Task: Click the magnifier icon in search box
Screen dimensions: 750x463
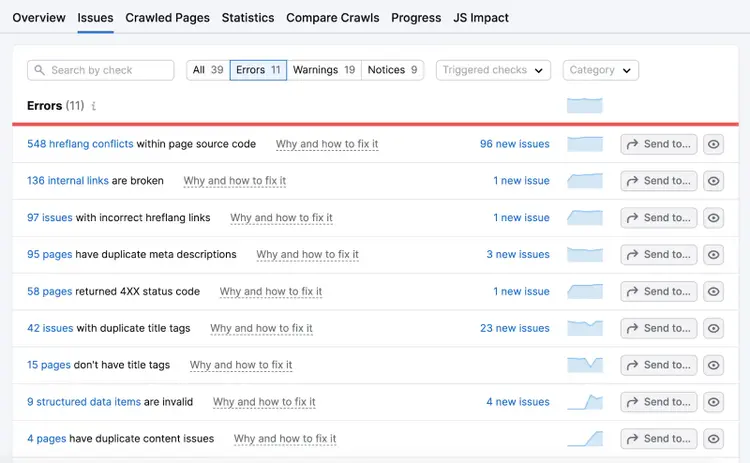Action: (x=40, y=70)
